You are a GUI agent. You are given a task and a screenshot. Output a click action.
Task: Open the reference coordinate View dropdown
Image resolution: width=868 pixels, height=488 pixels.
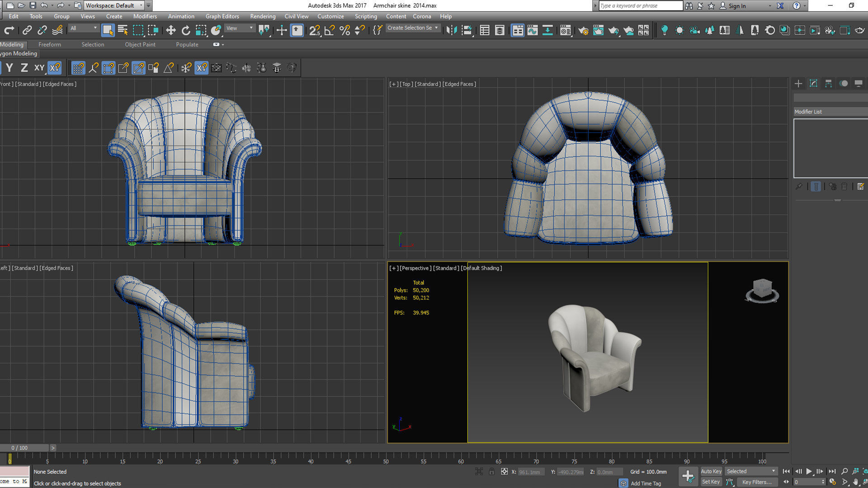240,28
